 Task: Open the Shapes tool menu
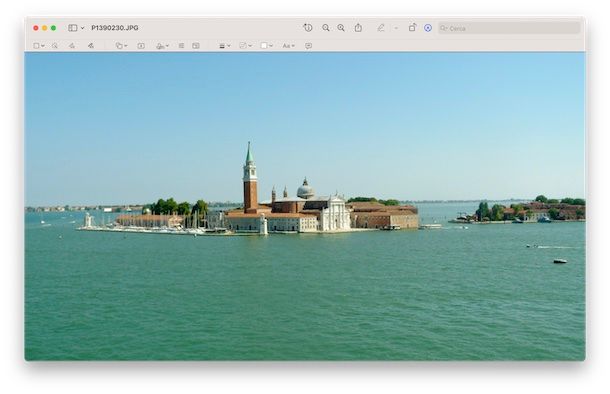121,46
